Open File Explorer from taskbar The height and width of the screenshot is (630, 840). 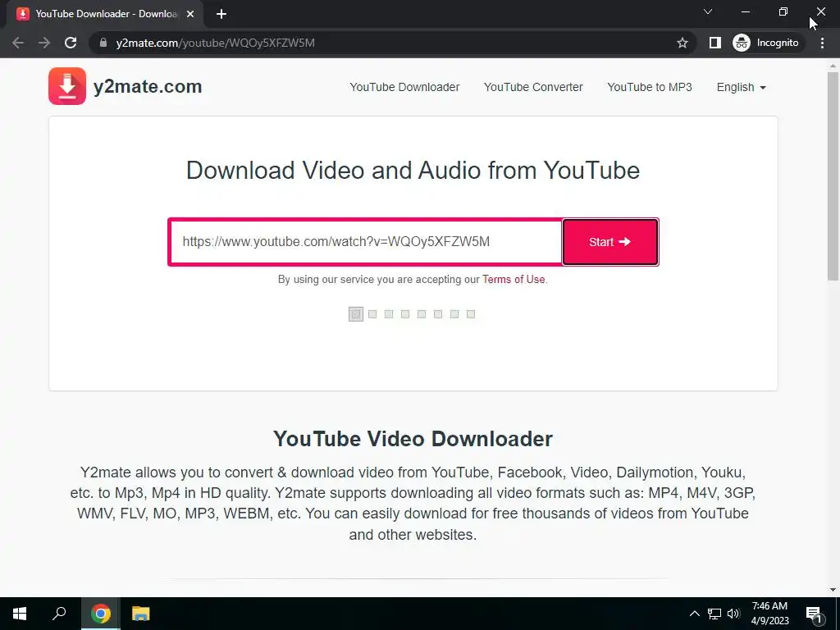(x=141, y=614)
